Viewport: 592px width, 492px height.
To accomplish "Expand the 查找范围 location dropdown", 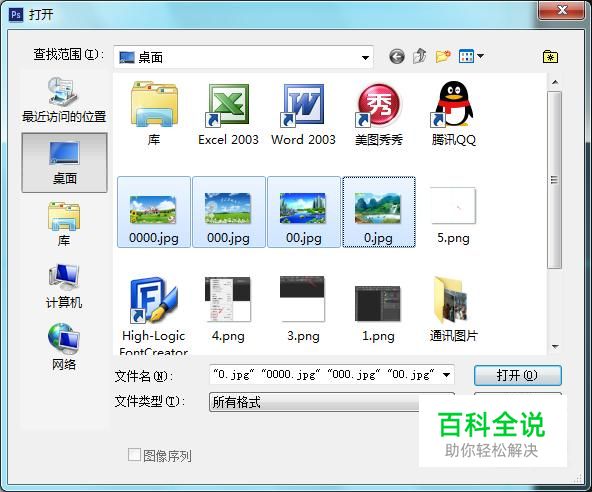I will pos(365,57).
